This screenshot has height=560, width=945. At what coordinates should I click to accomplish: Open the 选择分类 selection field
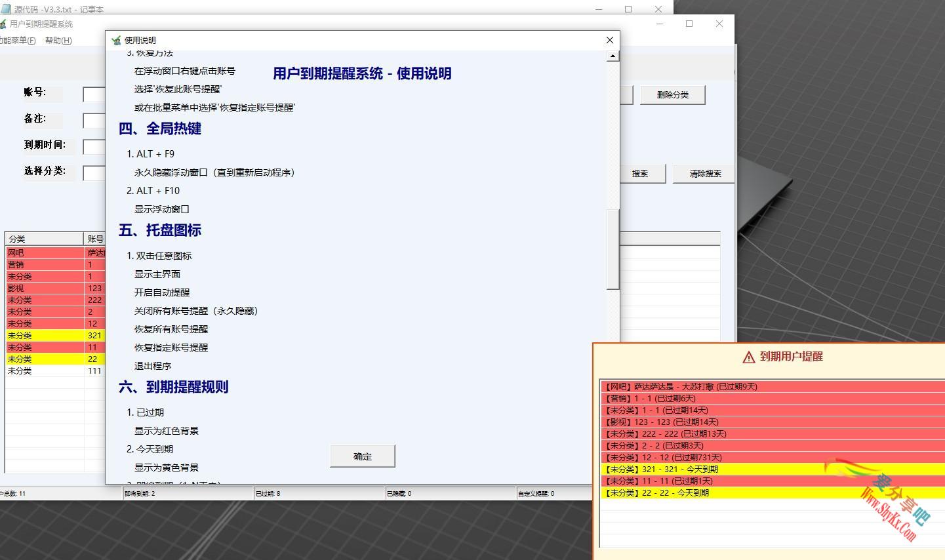pos(94,173)
